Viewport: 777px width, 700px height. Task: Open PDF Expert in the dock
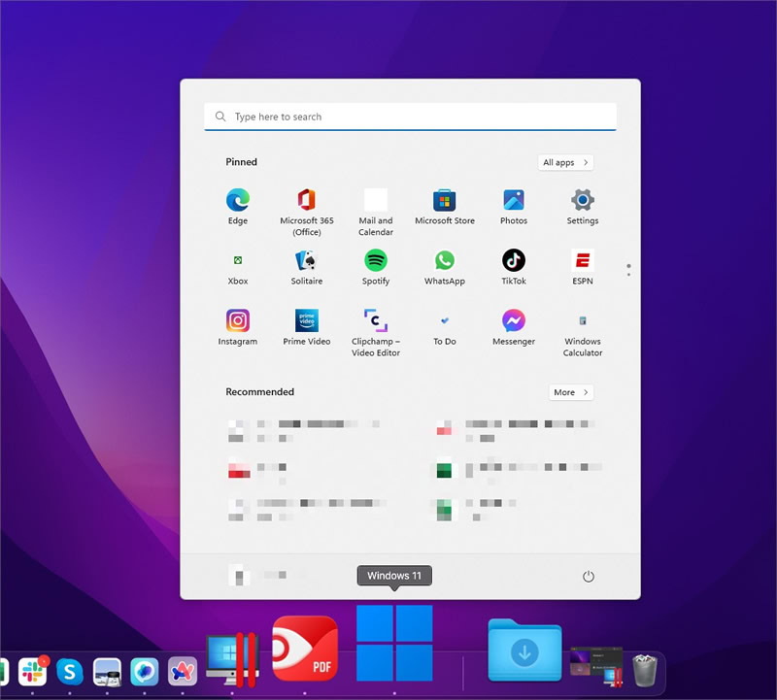tap(305, 648)
